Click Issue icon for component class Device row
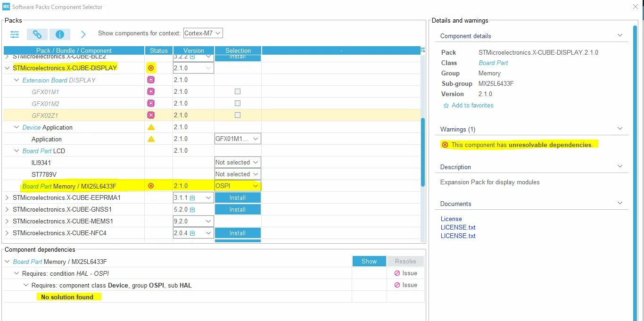This screenshot has width=644, height=321. pos(397,285)
